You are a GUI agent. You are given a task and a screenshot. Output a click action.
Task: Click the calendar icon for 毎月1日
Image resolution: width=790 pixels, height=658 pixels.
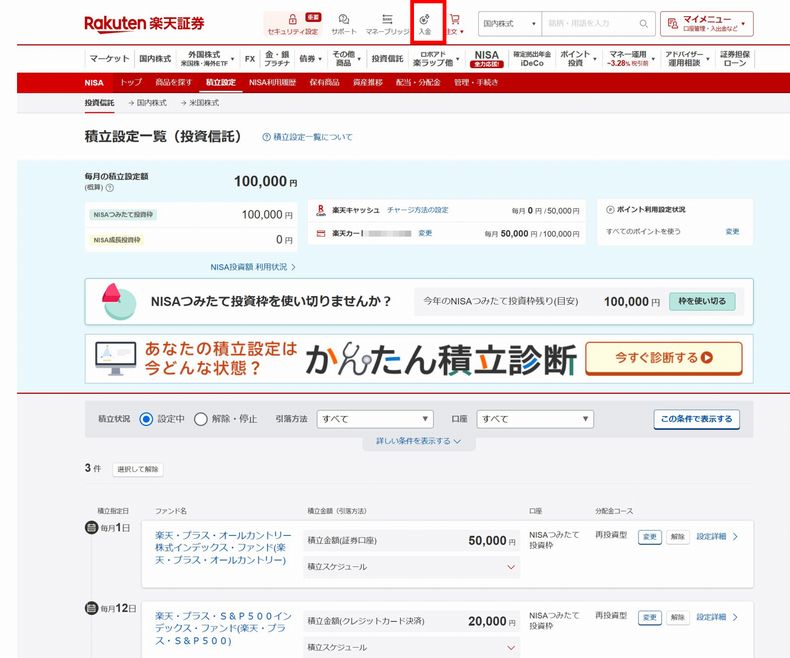coord(91,528)
